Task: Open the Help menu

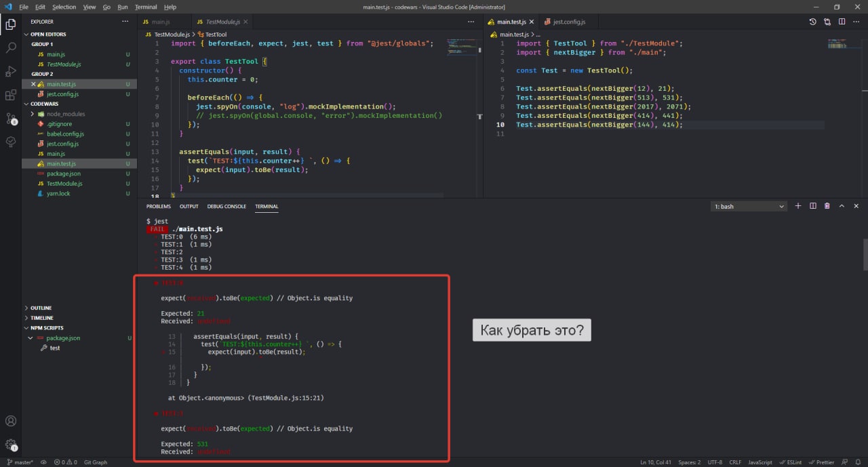Action: (170, 7)
